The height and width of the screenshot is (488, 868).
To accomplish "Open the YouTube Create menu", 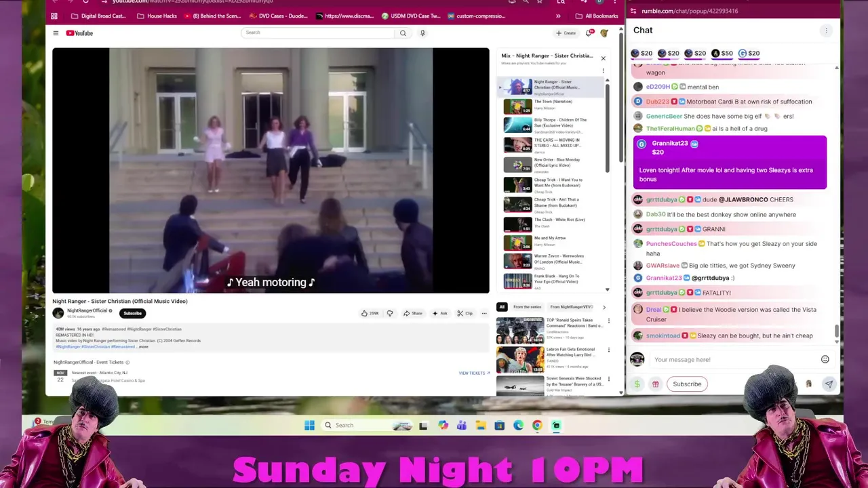I will (x=566, y=33).
